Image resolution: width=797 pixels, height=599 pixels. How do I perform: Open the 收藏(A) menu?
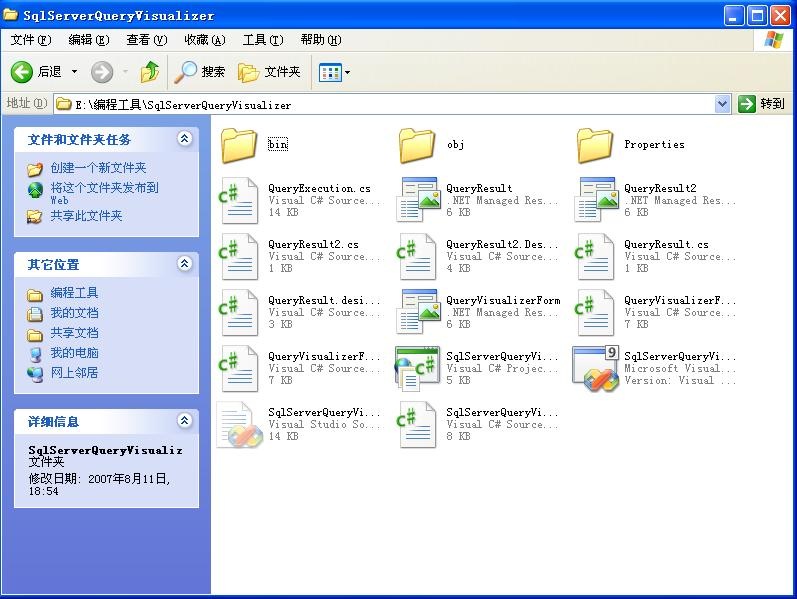205,40
